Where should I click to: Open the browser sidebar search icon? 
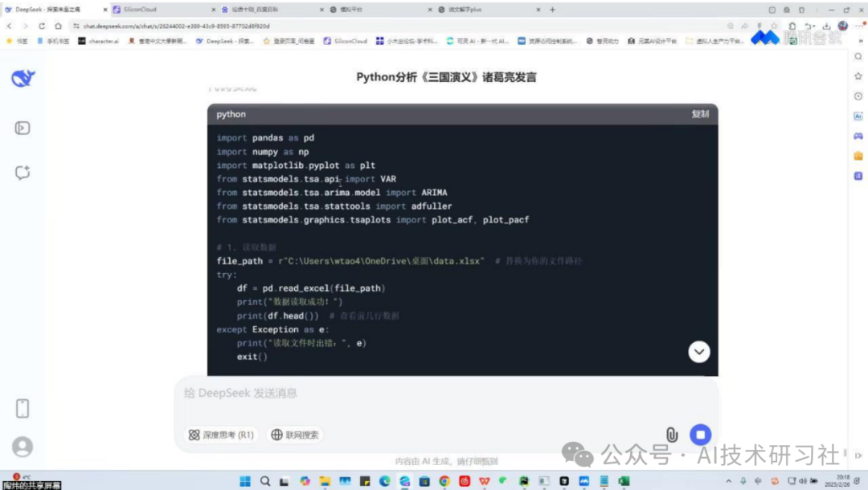(x=858, y=57)
